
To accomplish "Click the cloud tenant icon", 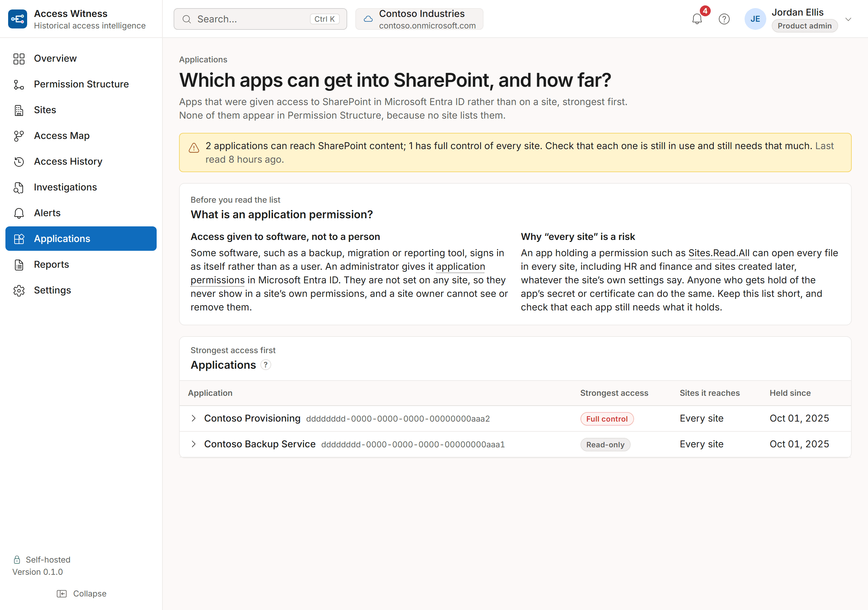I will pyautogui.click(x=368, y=19).
